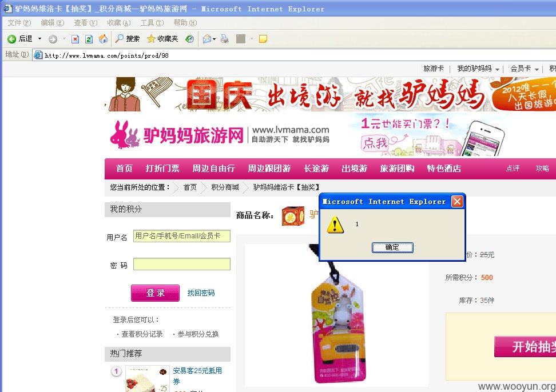Screen dimensions: 556x392
Task: Click the IE Back arrow icon
Action: (x=11, y=39)
